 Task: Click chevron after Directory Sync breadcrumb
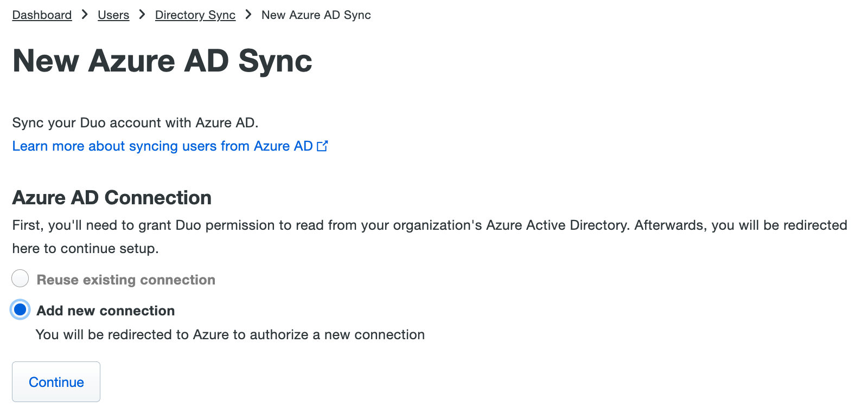[248, 15]
